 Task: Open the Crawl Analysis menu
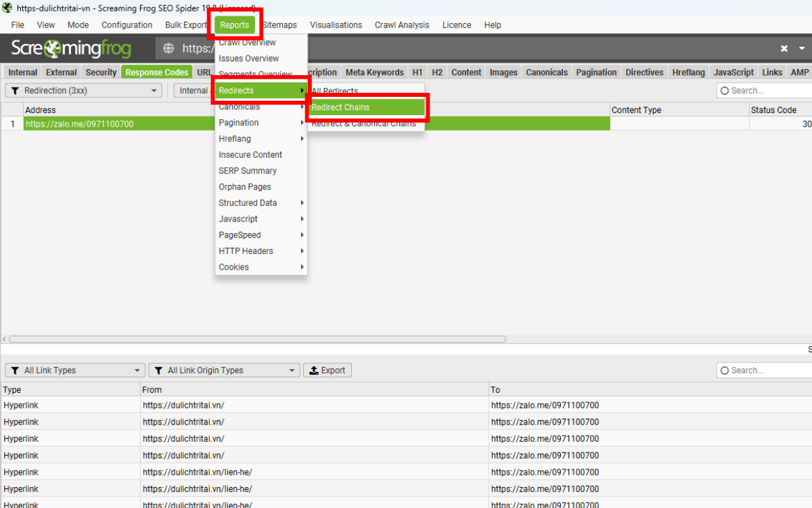coord(402,25)
